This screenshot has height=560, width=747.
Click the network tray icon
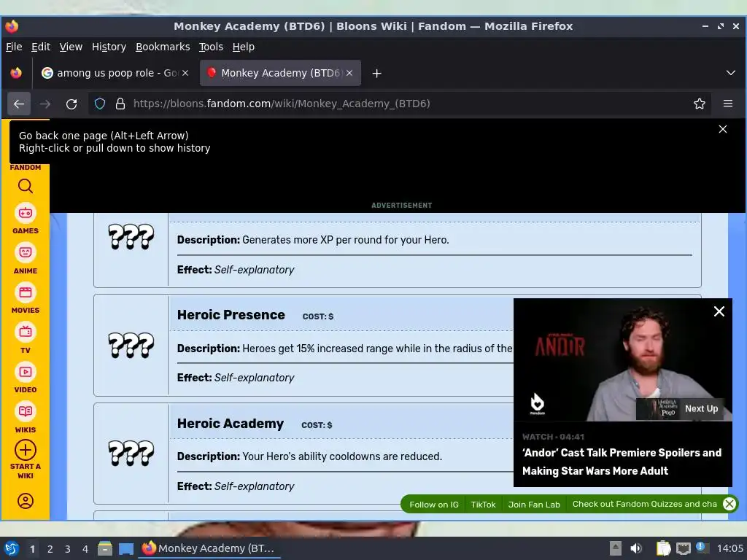pyautogui.click(x=683, y=548)
